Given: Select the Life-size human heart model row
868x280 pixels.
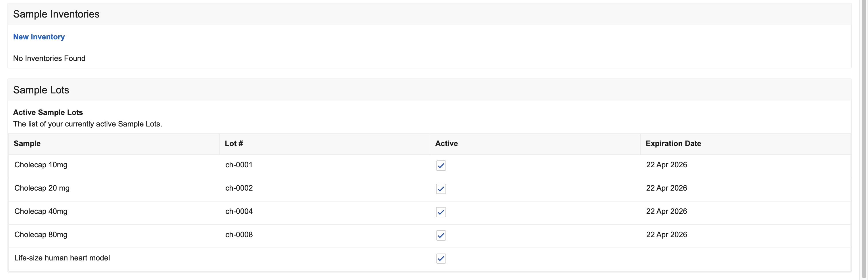Looking at the screenshot, I should pos(62,258).
